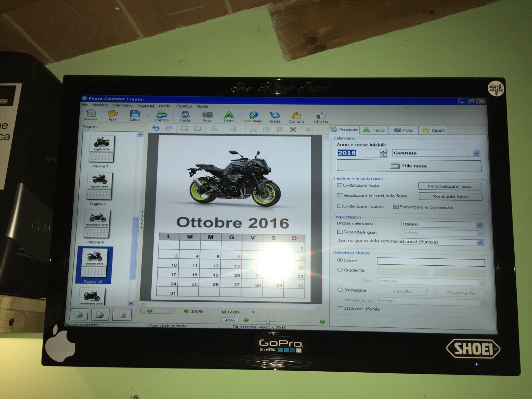Open the Guida help icon
The image size is (532, 399).
point(275,117)
